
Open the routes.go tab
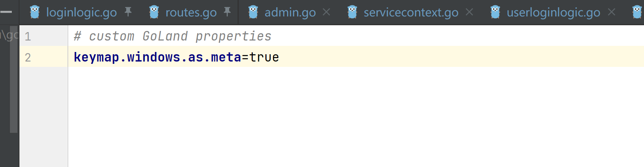[191, 13]
